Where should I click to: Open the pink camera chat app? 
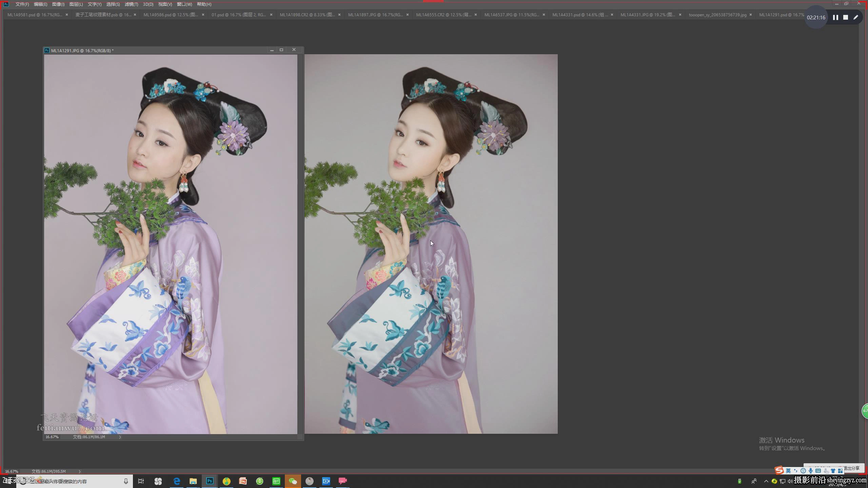pos(343,481)
